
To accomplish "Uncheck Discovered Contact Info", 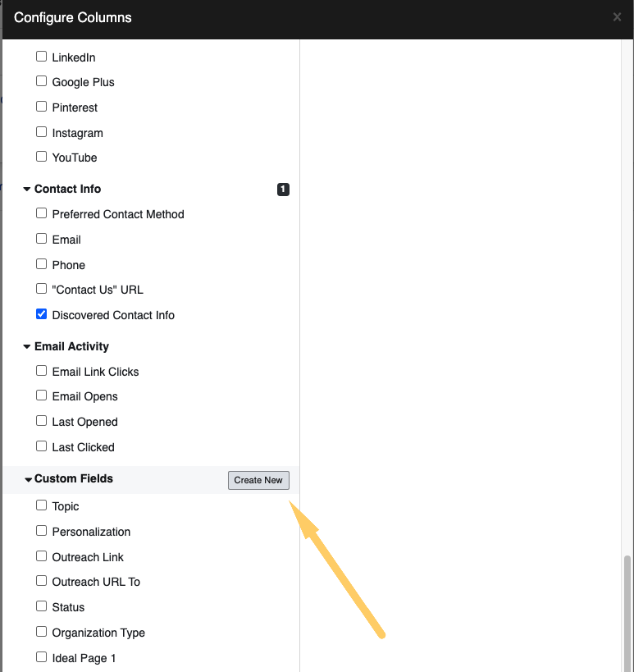I will [41, 313].
